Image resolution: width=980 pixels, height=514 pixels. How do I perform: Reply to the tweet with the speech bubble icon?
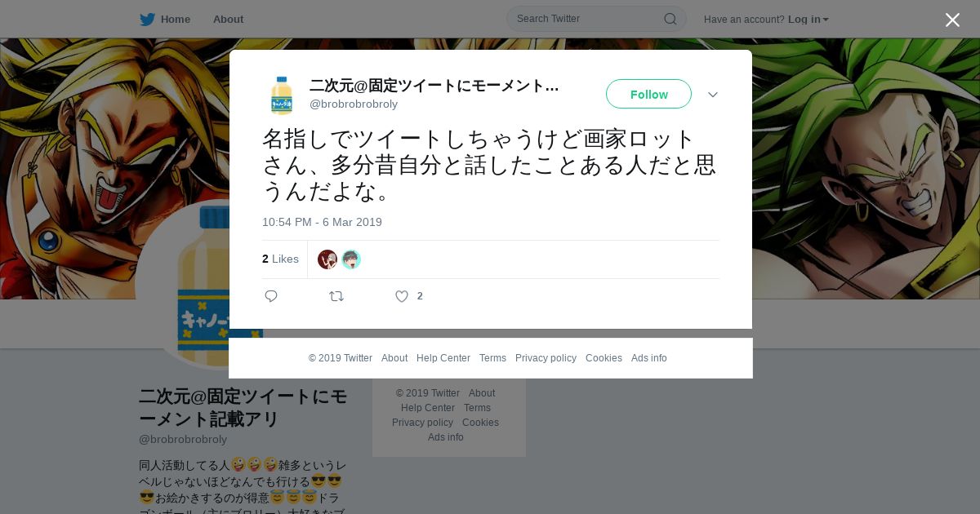(x=271, y=296)
